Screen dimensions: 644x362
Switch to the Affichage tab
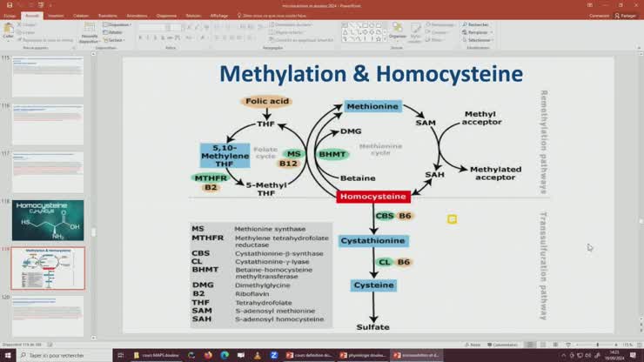(x=219, y=15)
